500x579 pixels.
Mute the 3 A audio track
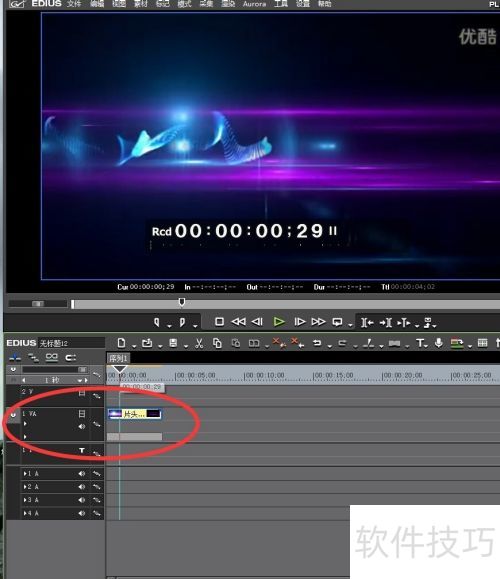82,500
